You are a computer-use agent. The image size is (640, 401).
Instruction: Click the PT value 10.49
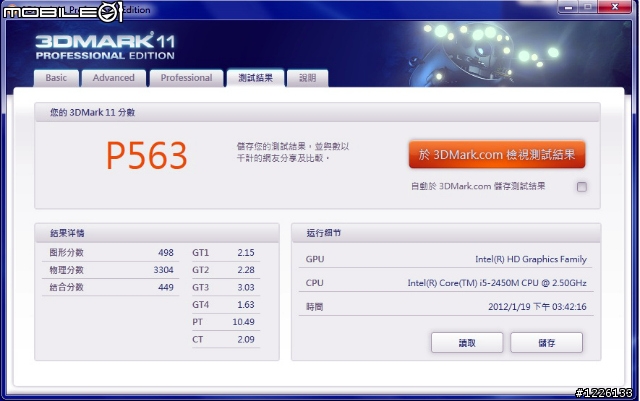point(243,322)
